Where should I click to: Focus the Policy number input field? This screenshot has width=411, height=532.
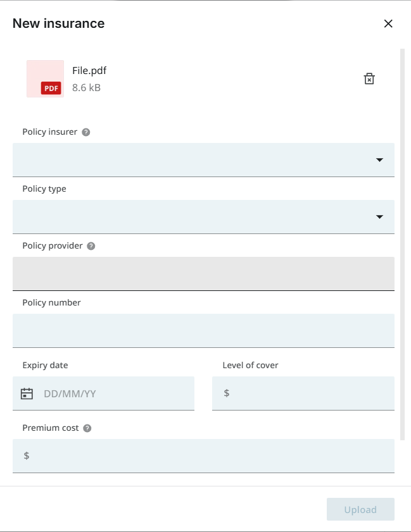[x=203, y=331]
